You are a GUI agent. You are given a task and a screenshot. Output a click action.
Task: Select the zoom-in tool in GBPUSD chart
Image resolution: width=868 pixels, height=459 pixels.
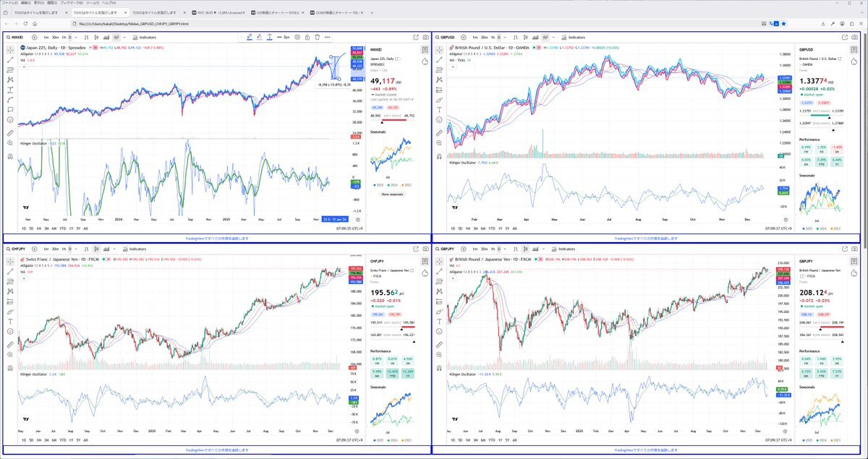441,142
